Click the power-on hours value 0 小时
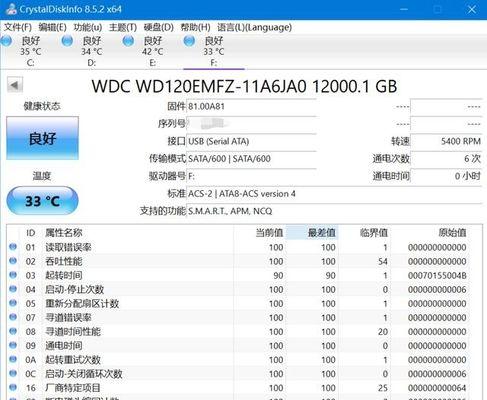This screenshot has width=487, height=400. click(446, 176)
